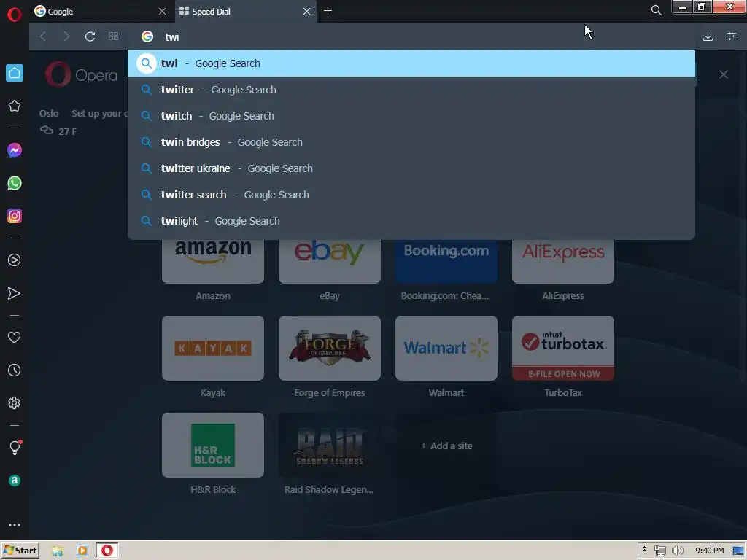Open Instagram in sidebar
The width and height of the screenshot is (747, 560).
[x=15, y=216]
